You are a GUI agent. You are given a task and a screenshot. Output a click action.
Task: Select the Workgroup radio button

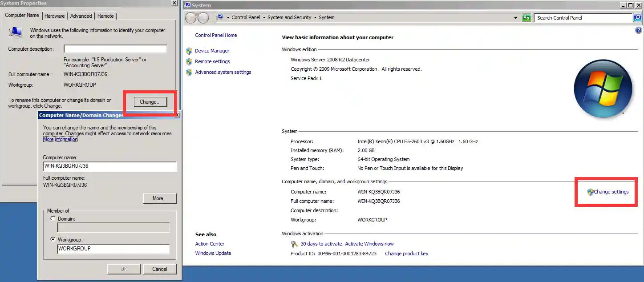coord(53,239)
